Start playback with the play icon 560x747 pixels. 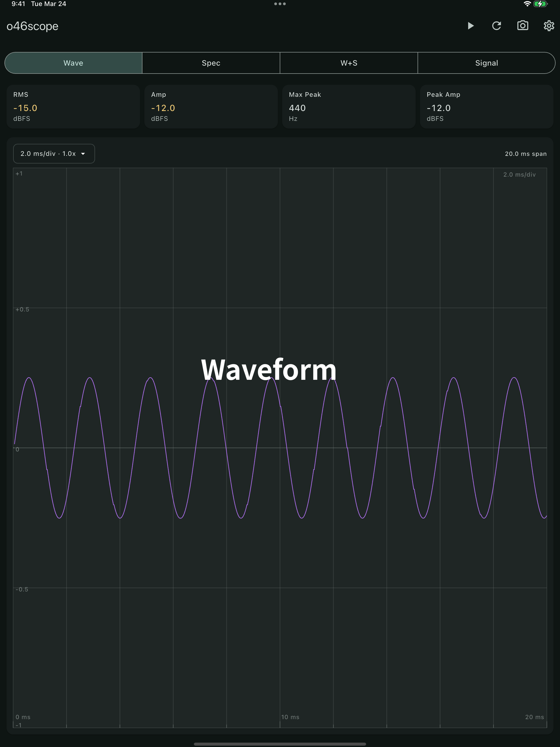click(471, 26)
